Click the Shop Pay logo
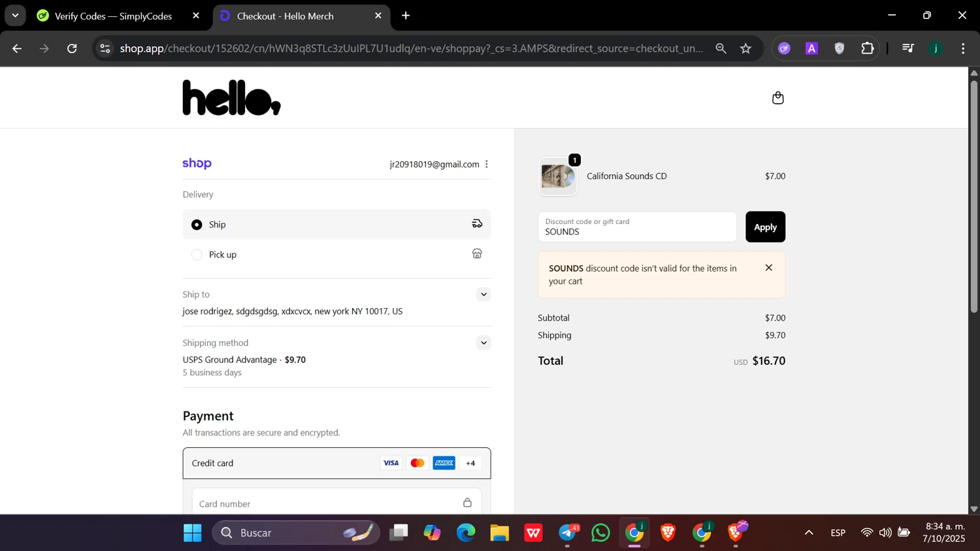The width and height of the screenshot is (980, 551). pos(197,163)
